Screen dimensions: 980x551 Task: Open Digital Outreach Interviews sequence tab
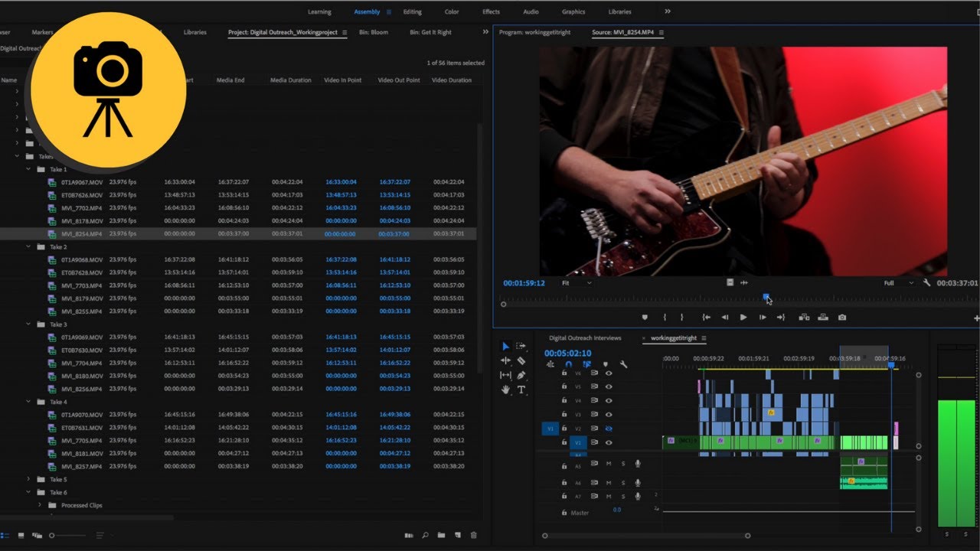point(585,338)
